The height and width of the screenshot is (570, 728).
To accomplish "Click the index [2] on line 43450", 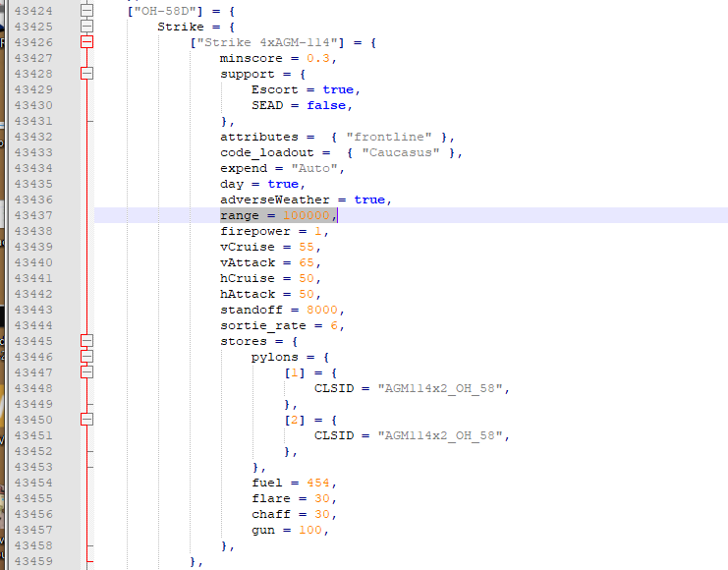I will pos(295,420).
